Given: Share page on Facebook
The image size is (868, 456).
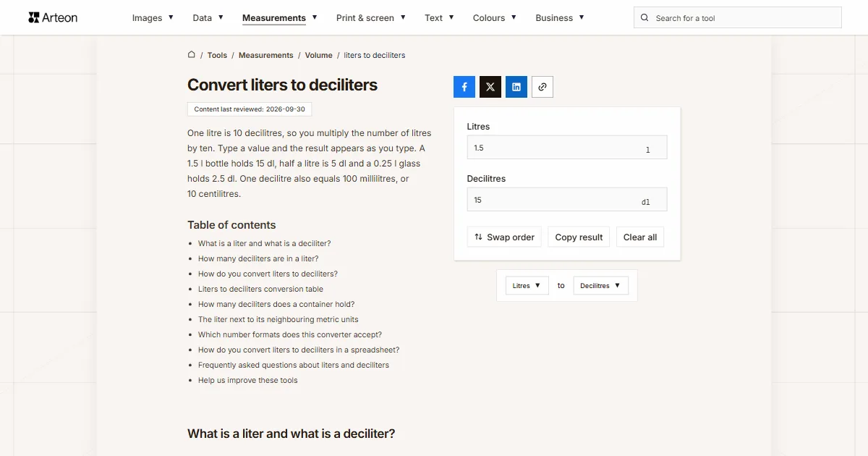Looking at the screenshot, I should 464,87.
